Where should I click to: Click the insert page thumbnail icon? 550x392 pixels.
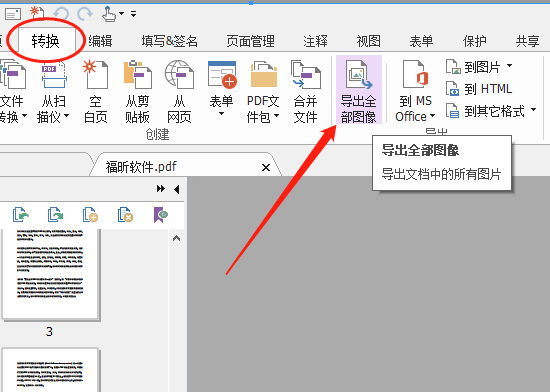pyautogui.click(x=90, y=215)
